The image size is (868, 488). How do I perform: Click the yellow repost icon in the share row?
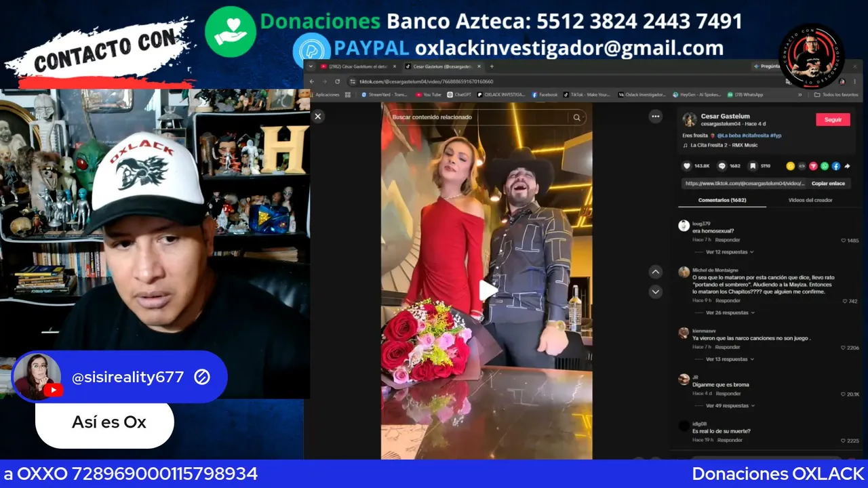pos(790,166)
